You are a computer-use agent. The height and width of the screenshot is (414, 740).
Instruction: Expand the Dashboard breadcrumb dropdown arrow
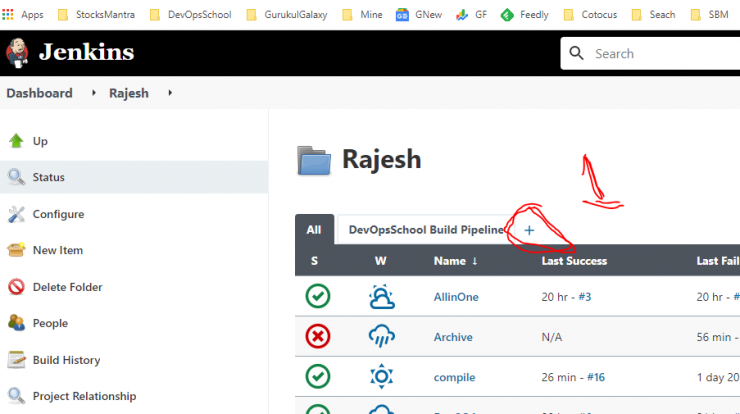point(94,93)
